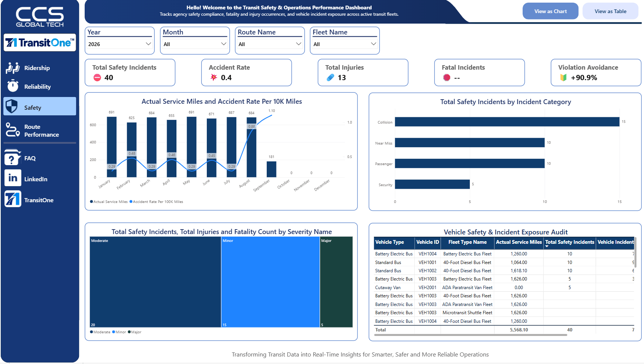Open the Route Performance page
The image size is (644, 364).
[x=42, y=131]
